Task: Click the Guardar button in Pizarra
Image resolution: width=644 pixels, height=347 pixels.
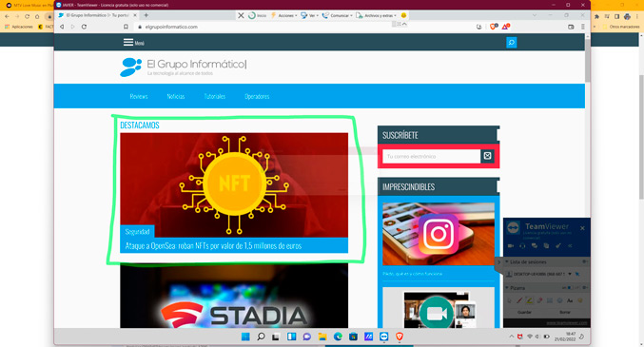Action: [524, 312]
